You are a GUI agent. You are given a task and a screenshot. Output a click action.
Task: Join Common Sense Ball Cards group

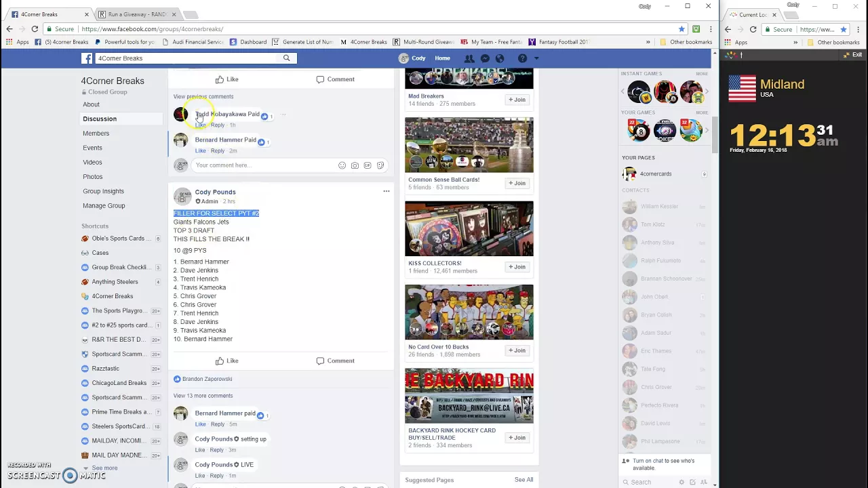(517, 183)
